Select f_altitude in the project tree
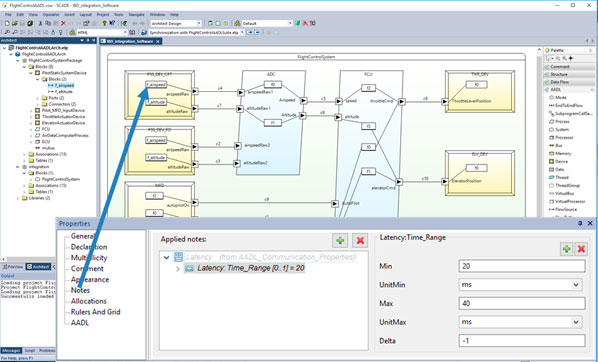This screenshot has height=362, width=598. point(63,92)
